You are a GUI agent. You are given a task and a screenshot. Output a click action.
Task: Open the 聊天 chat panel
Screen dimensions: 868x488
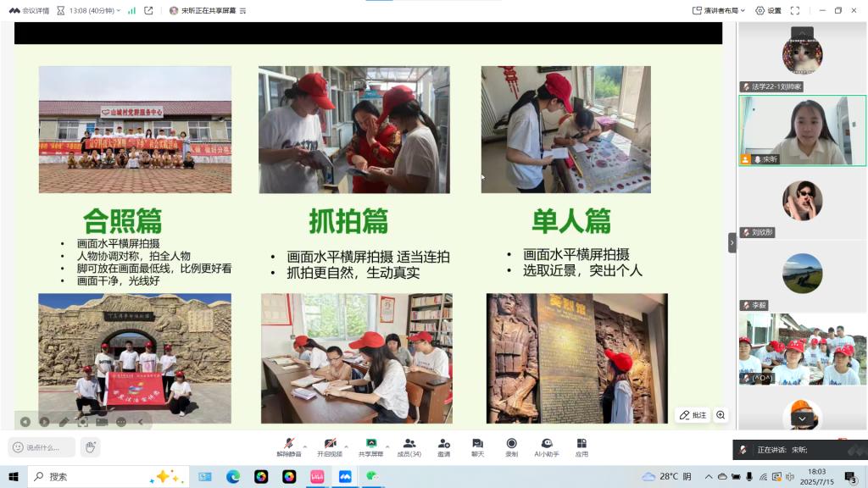pyautogui.click(x=477, y=446)
